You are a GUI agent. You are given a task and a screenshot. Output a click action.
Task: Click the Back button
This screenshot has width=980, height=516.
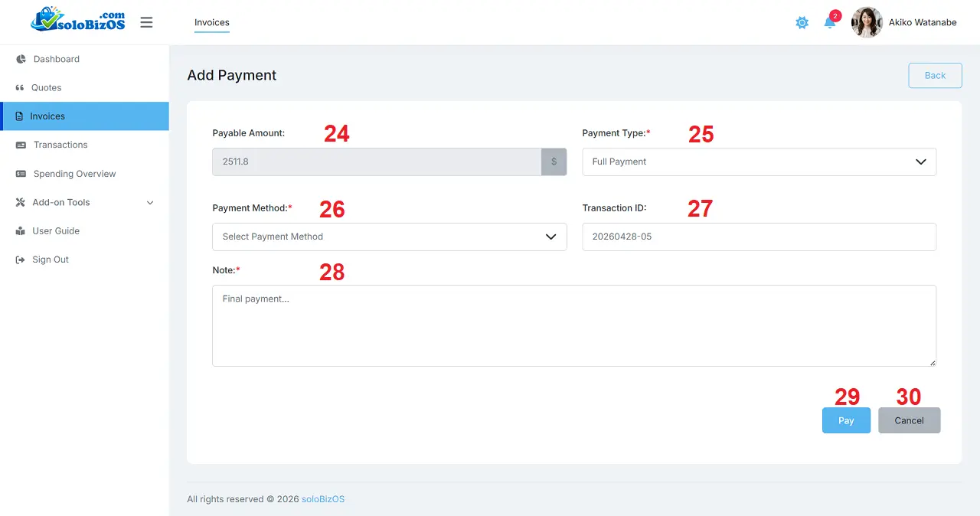(x=935, y=75)
